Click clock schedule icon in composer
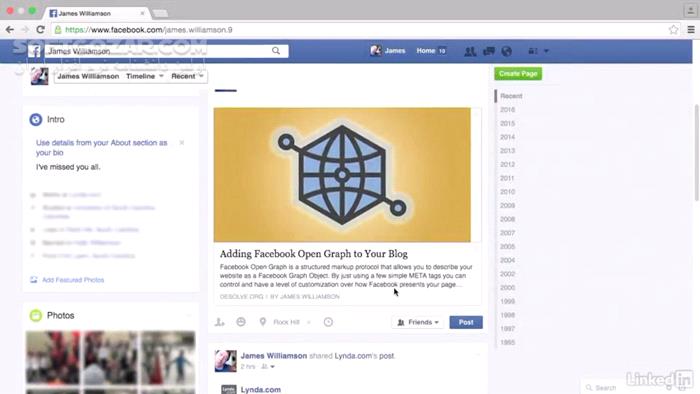This screenshot has width=700, height=394. click(x=328, y=322)
